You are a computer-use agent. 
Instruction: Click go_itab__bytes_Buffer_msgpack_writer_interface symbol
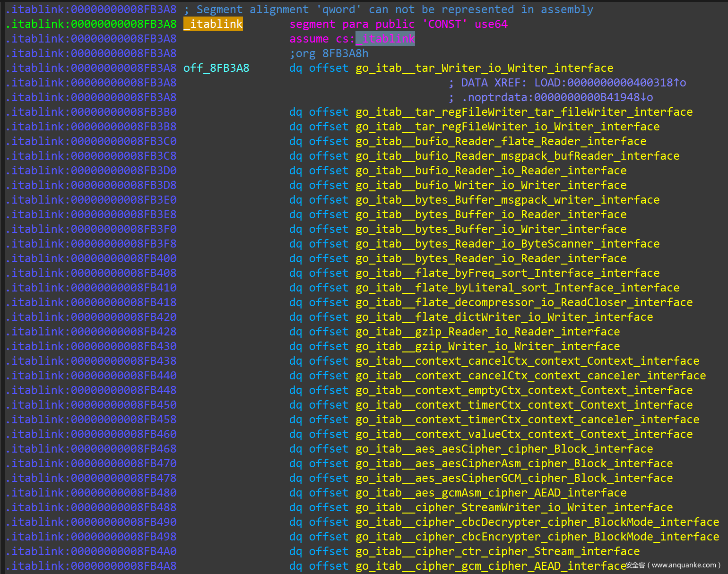[507, 200]
